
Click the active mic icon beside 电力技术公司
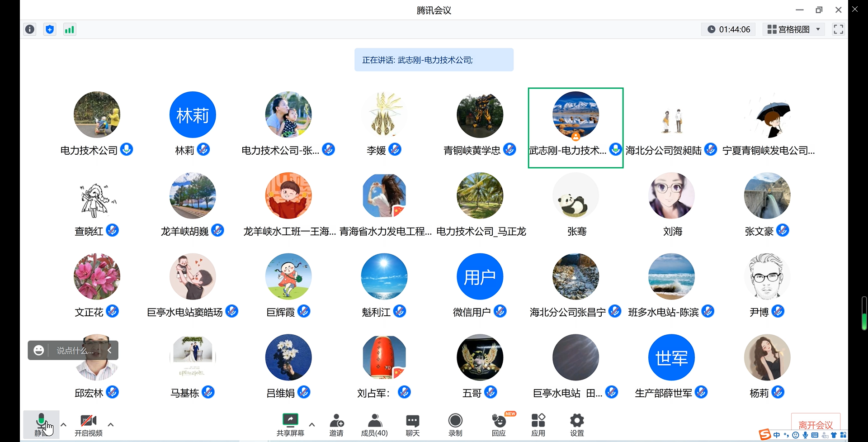[x=127, y=149]
